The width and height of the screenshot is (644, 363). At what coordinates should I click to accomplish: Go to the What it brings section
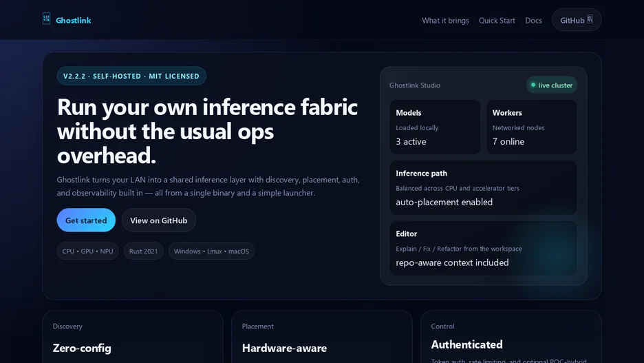[x=445, y=20]
